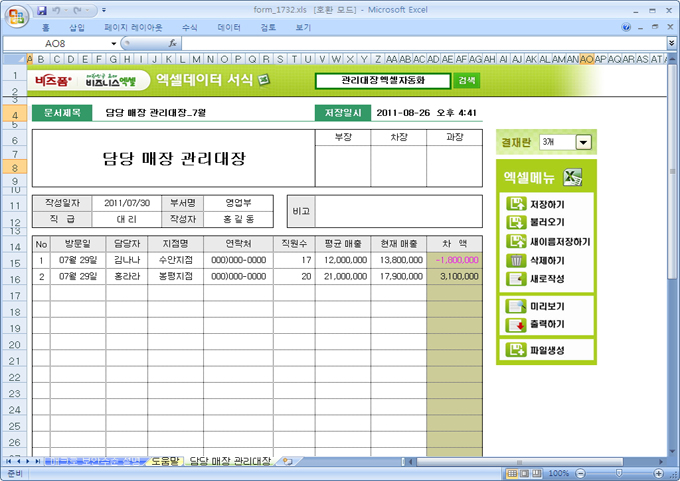The height and width of the screenshot is (481, 680).
Task: Click the Undo arrow icon
Action: pos(56,10)
